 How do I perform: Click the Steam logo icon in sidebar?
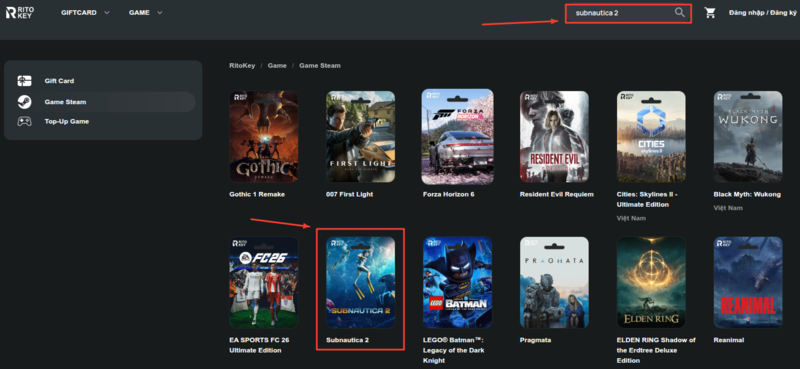(x=24, y=102)
